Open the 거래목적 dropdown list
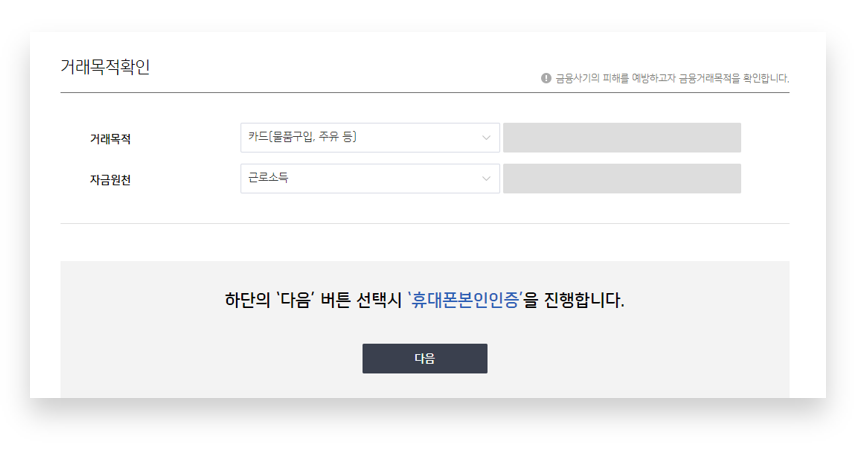This screenshot has height=454, width=857. [369, 138]
